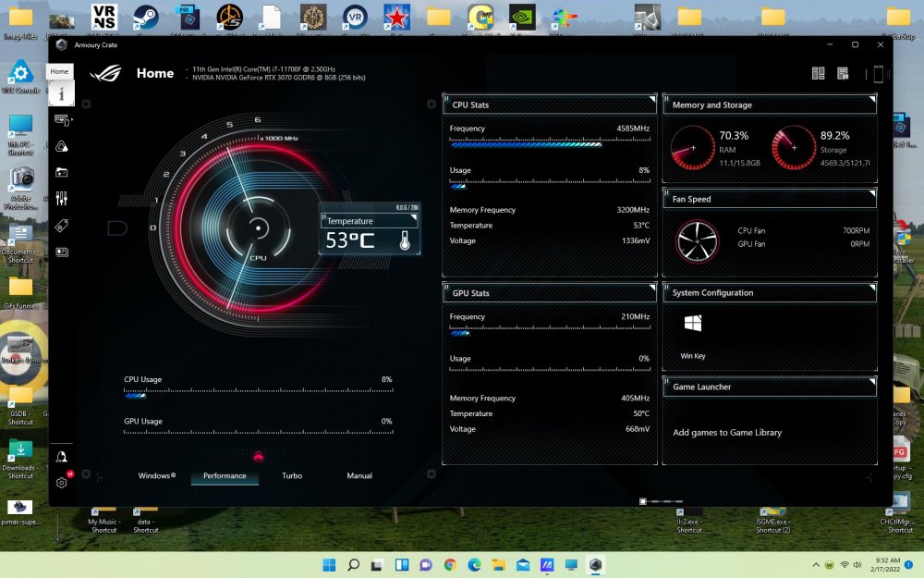Viewport: 924px width, 578px height.
Task: Open Windows Start button on taskbar
Action: pyautogui.click(x=329, y=565)
